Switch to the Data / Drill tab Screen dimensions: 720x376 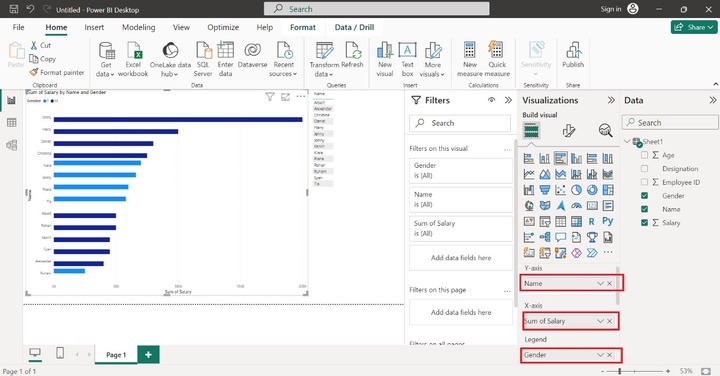coord(354,28)
